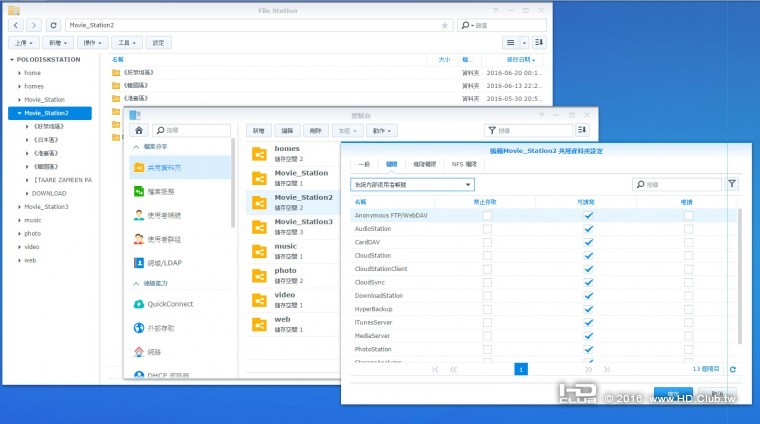Click the refresh icon beside the item count
The image size is (760, 424).
732,369
